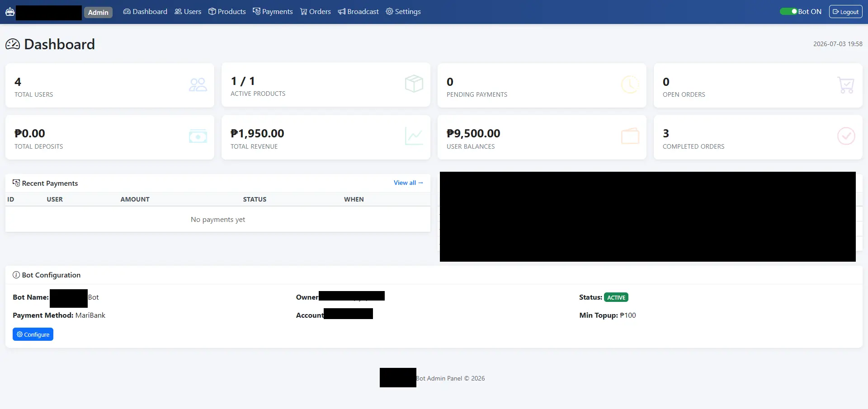Screen dimensions: 868x409
Task: Click the COMPLETED ORDERS label
Action: [x=693, y=146]
